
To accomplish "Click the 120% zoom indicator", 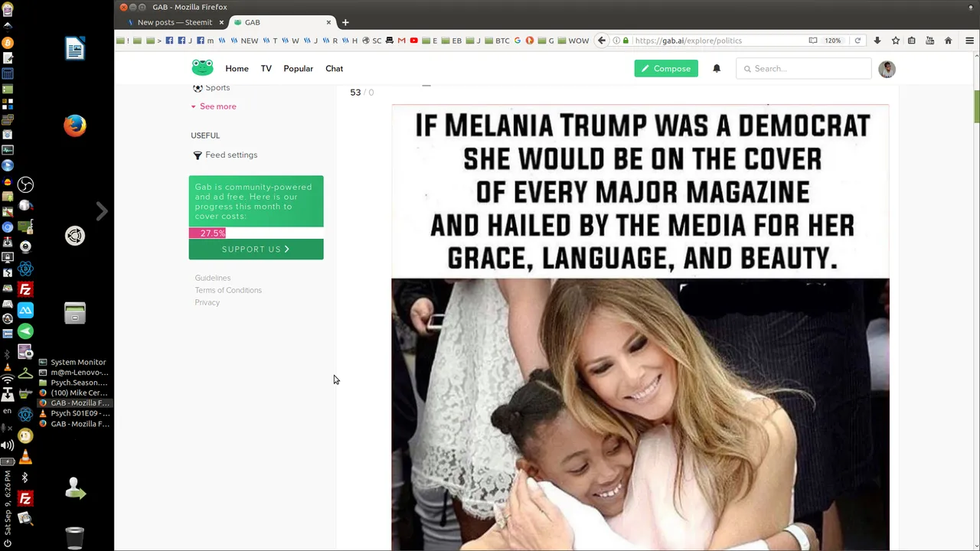I will click(833, 41).
